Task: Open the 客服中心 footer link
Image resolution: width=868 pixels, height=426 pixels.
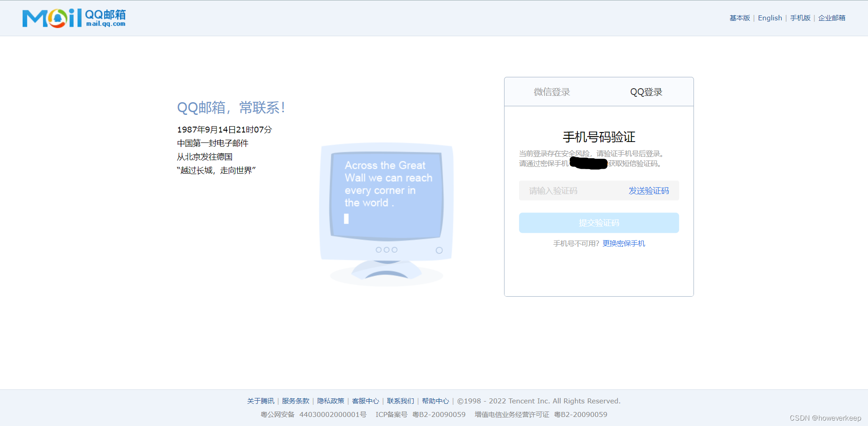Action: pyautogui.click(x=365, y=401)
